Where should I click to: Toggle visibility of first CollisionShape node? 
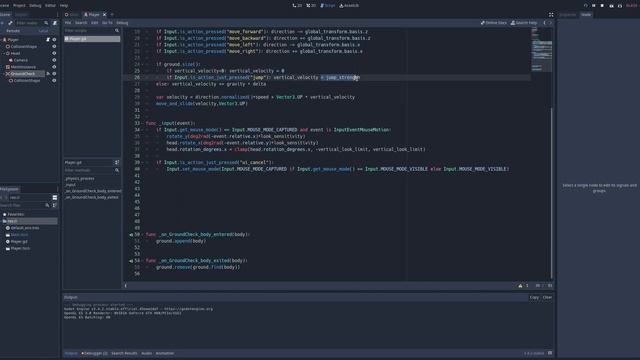pyautogui.click(x=54, y=47)
